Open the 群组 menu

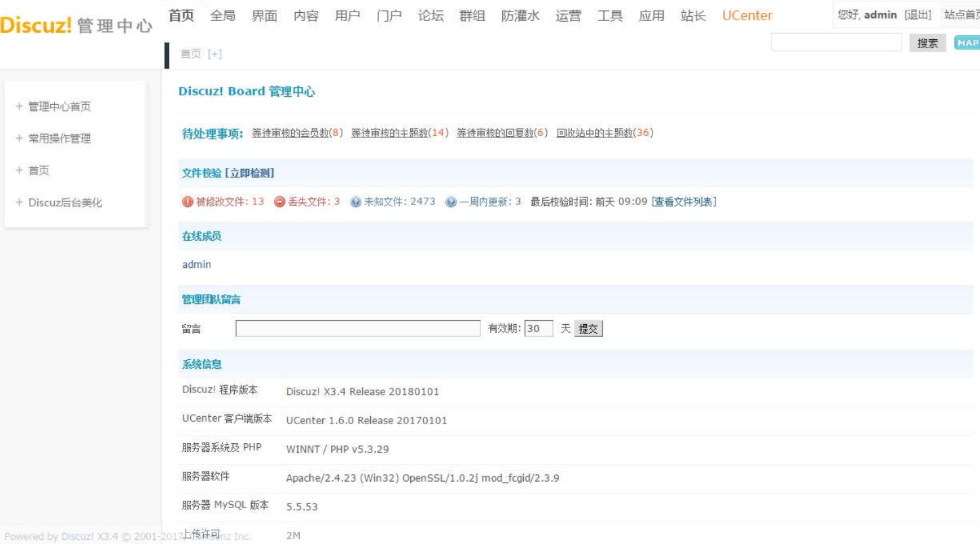point(472,16)
